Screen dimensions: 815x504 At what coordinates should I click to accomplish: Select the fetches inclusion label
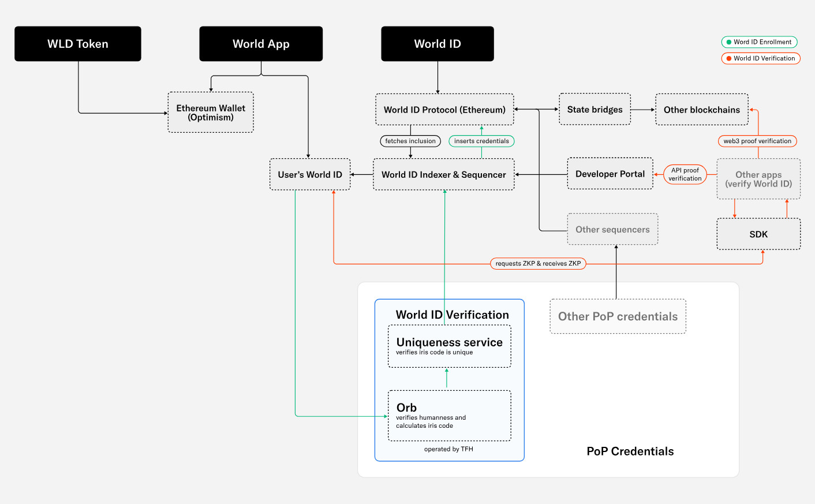point(410,141)
